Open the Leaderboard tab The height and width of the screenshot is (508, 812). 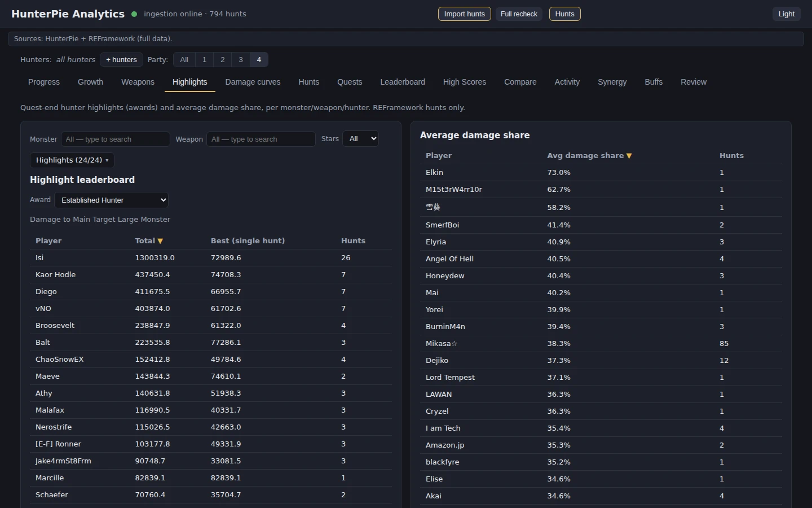pos(403,82)
